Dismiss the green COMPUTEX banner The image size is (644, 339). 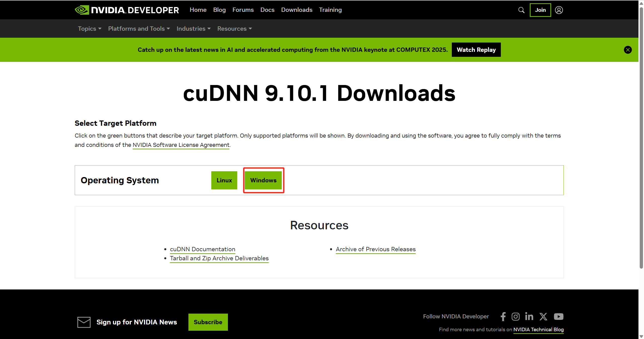pos(628,50)
